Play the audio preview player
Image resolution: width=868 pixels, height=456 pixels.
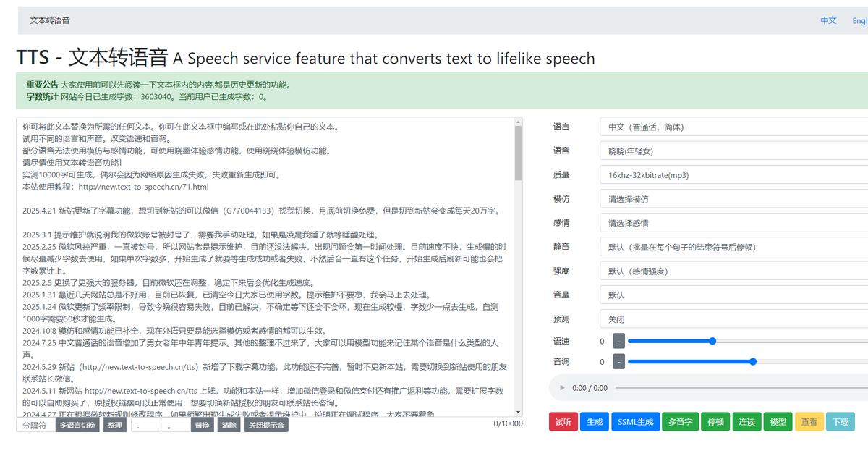point(563,388)
